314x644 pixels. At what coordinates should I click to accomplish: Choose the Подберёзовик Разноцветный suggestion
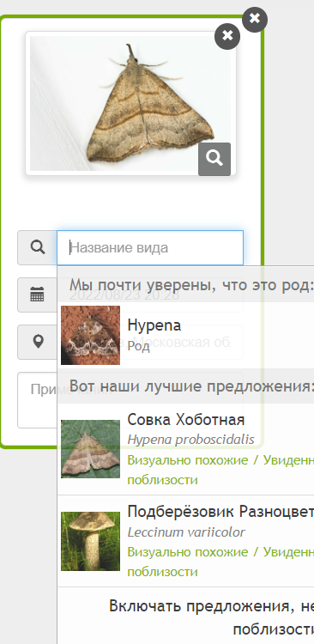[x=185, y=541]
